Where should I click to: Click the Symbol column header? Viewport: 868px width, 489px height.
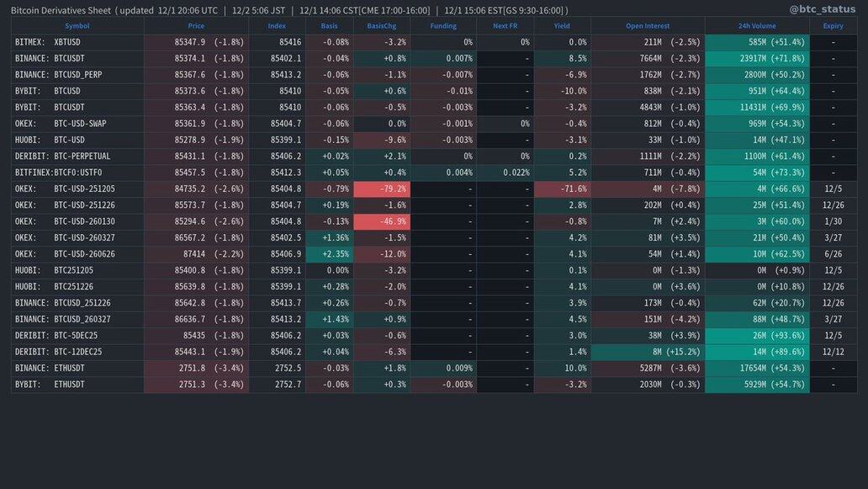(77, 26)
